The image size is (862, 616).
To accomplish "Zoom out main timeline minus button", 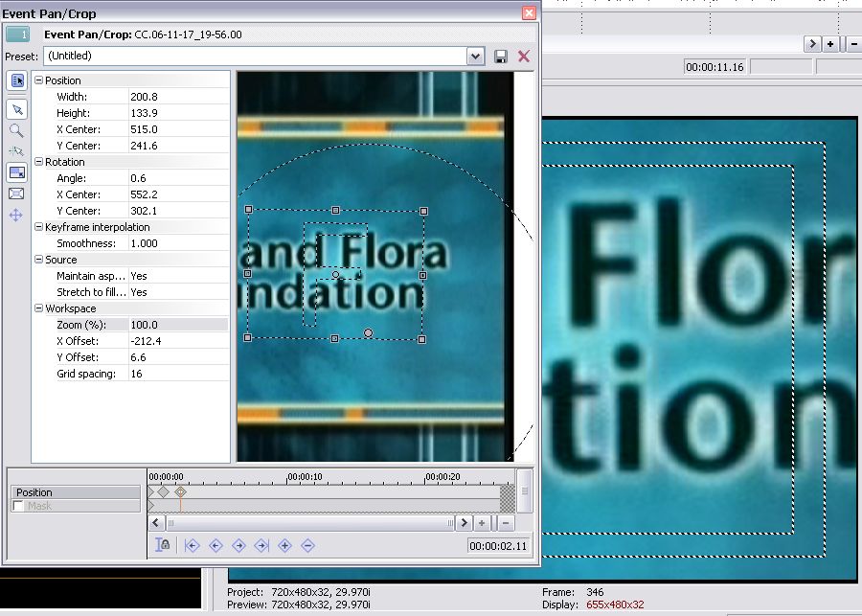I will pos(853,44).
